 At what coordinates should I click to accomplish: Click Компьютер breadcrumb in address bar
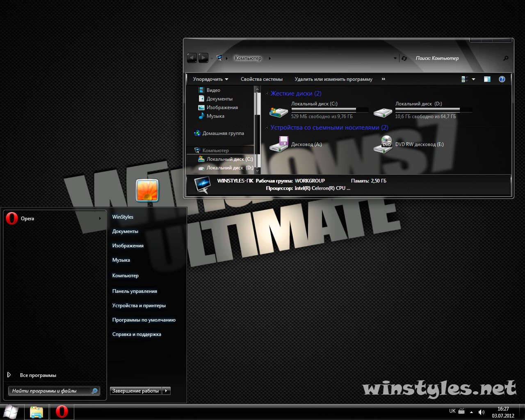click(248, 58)
